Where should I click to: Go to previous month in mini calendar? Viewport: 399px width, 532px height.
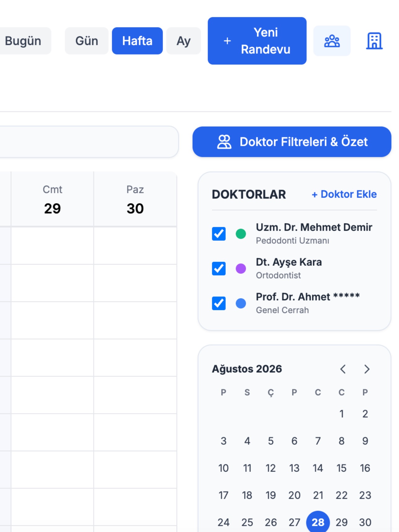pos(343,369)
